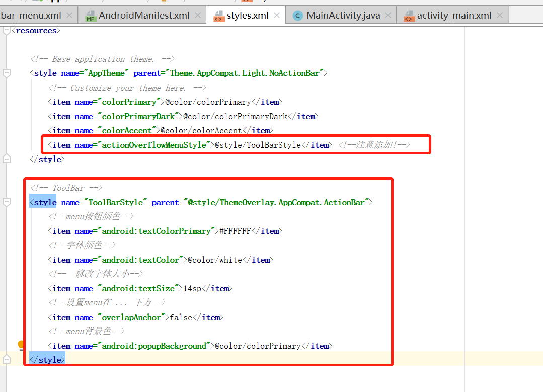
Task: Switch to the AndroidManifest.xml tab
Action: 138,15
